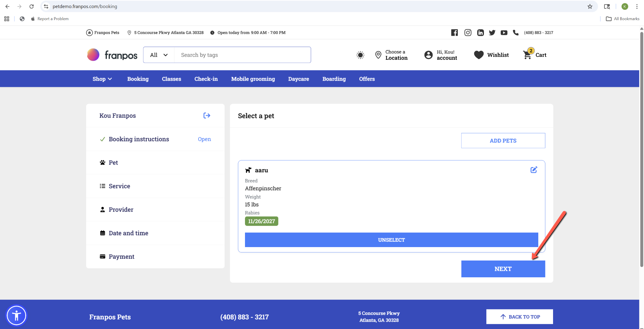Click the logout icon beside Kou Franpos
644x329 pixels.
(x=207, y=115)
